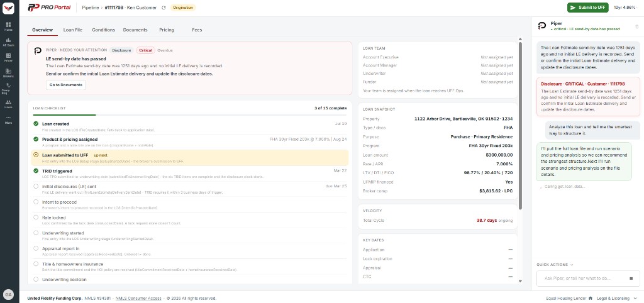The image size is (644, 303).
Task: Toggle the Underwriting started circle
Action: point(36,233)
